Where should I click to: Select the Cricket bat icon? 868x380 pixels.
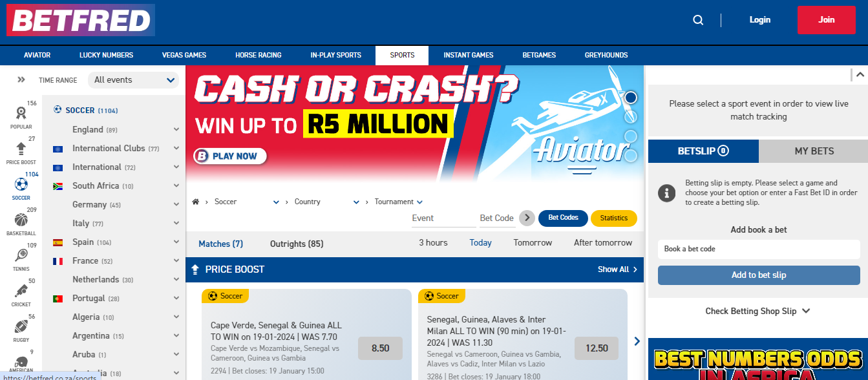[x=21, y=291]
